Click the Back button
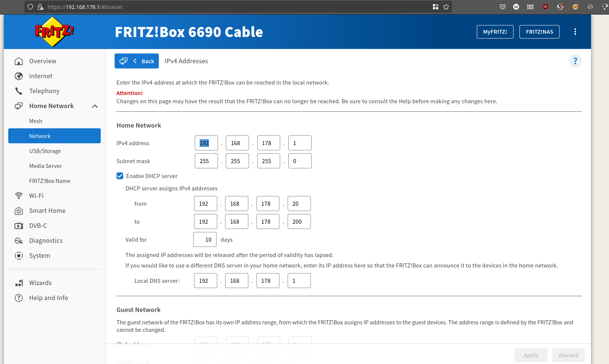This screenshot has height=364, width=609. 137,61
